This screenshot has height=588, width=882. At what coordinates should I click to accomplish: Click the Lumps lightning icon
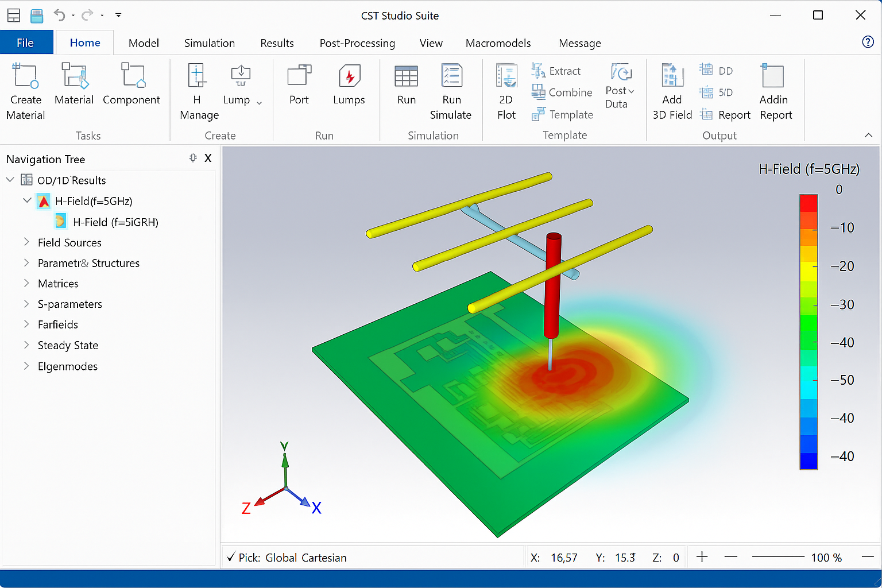(349, 76)
